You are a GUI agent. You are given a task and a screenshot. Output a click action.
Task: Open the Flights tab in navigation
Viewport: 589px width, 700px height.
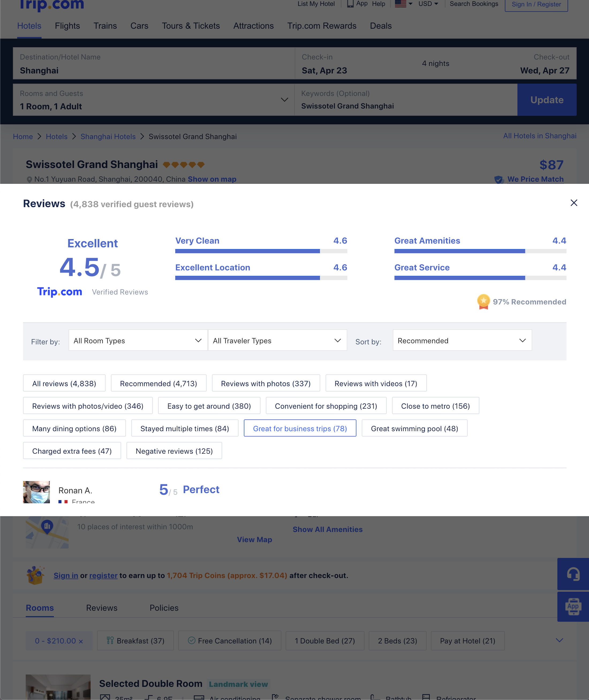[67, 26]
